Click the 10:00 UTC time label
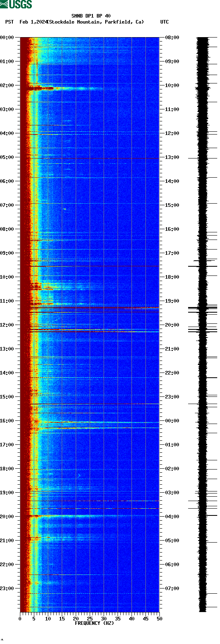The height and width of the screenshot is (644, 220). click(x=172, y=85)
